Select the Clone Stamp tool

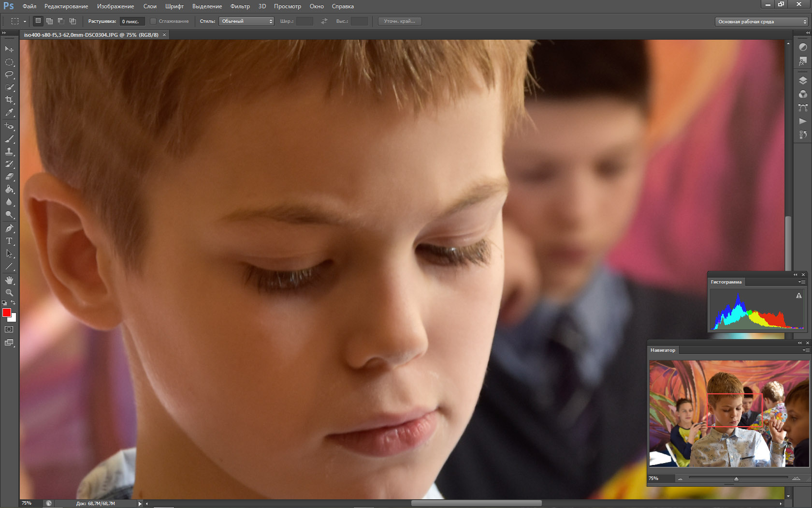pos(9,151)
